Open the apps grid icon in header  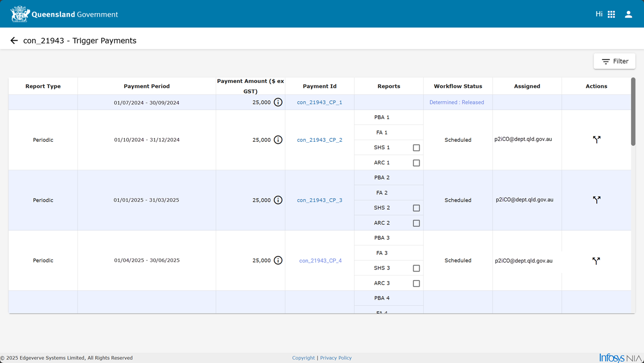click(x=611, y=14)
